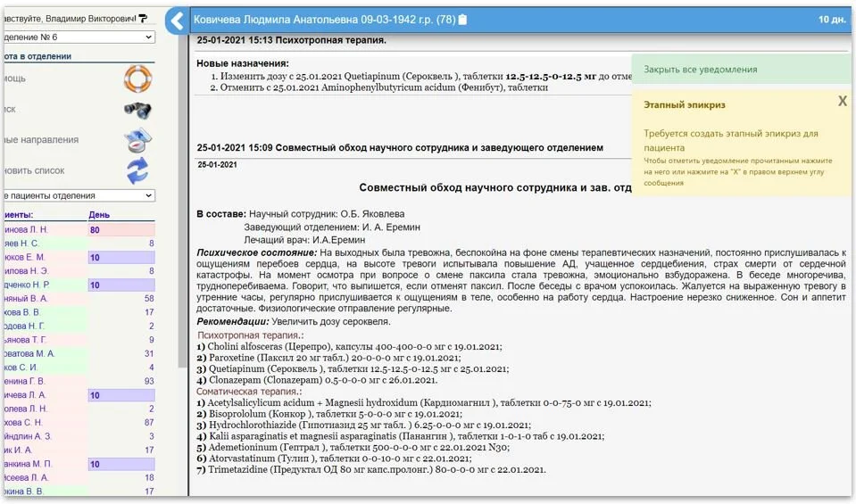Click the blue arrows refresh list icon
The width and height of the screenshot is (856, 504).
coord(137,170)
